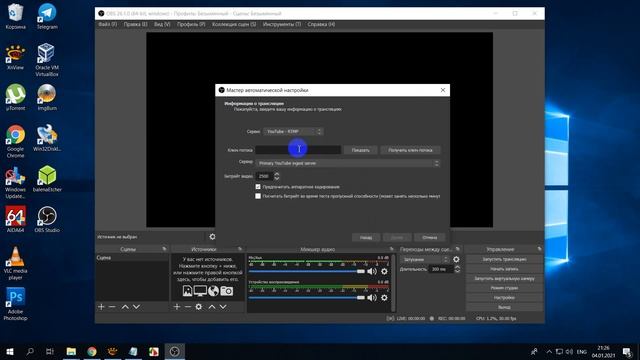This screenshot has width=640, height=360.
Task: Open the Коллекция сцен menu
Action: (234, 24)
